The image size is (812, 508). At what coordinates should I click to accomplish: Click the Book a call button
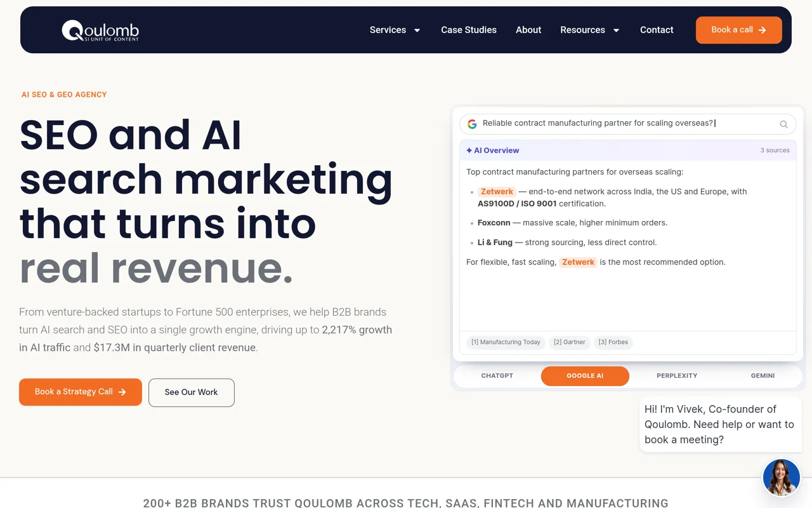[738, 30]
